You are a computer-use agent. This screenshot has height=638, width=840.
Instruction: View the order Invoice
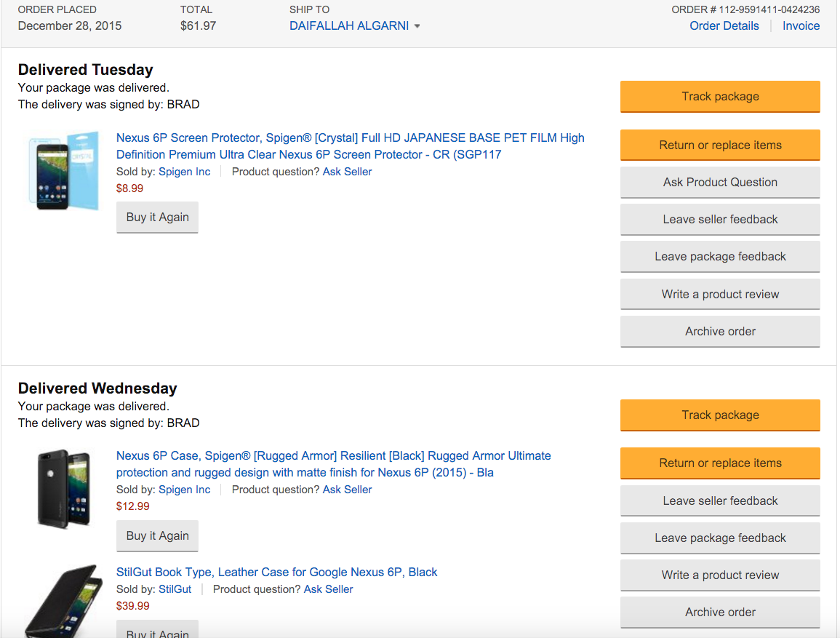coord(801,26)
